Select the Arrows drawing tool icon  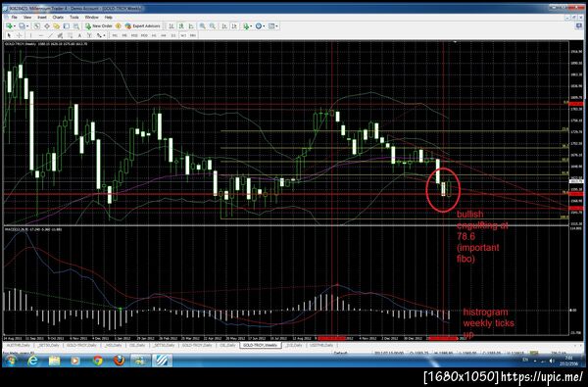click(x=99, y=35)
